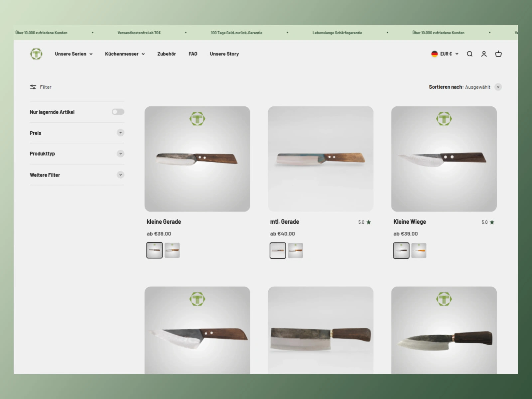Click the ab €39.00 price under Kleine Wiege

[406, 234]
